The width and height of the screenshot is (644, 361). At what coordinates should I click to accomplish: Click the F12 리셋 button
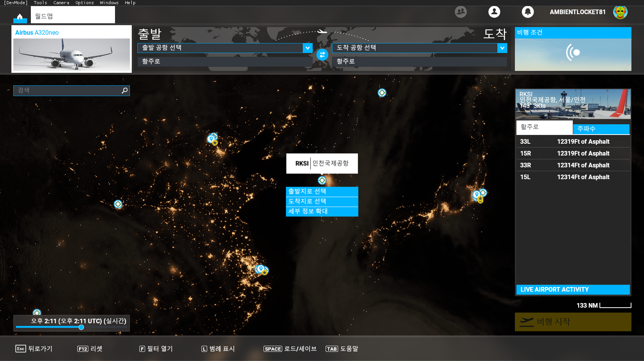coord(90,348)
